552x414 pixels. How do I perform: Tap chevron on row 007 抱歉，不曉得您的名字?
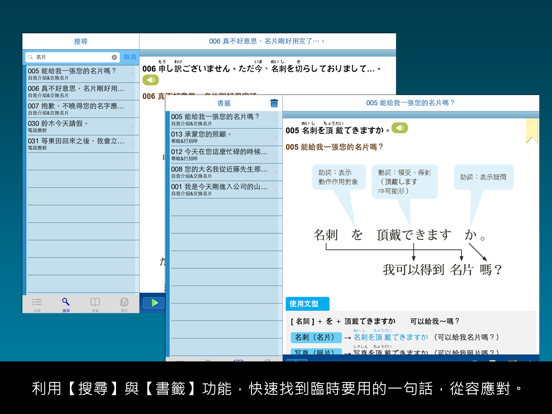(x=132, y=109)
